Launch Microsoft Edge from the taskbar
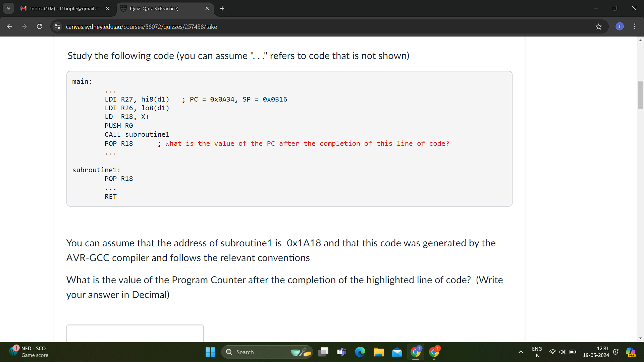 coord(360,352)
